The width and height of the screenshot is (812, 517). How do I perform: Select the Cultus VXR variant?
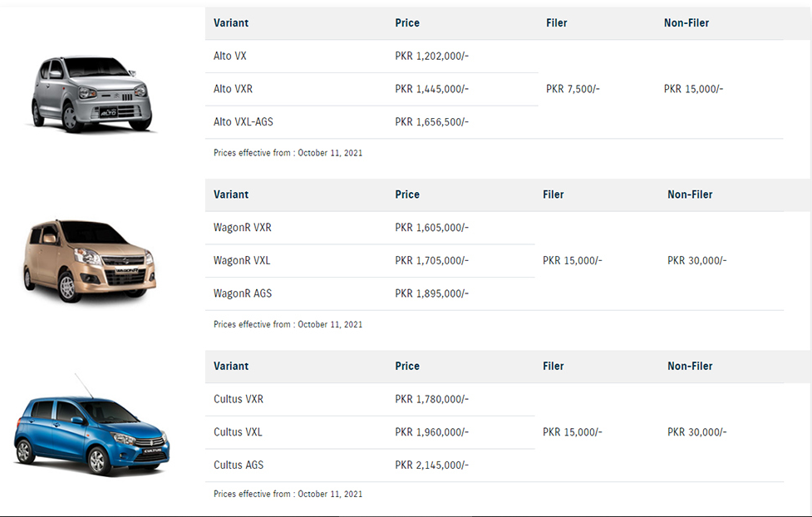coord(239,399)
